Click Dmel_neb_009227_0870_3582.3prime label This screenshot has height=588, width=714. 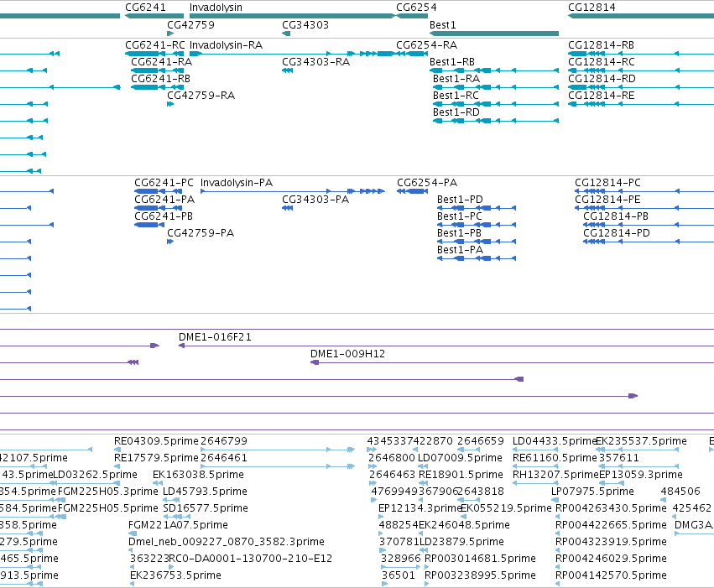click(227, 542)
